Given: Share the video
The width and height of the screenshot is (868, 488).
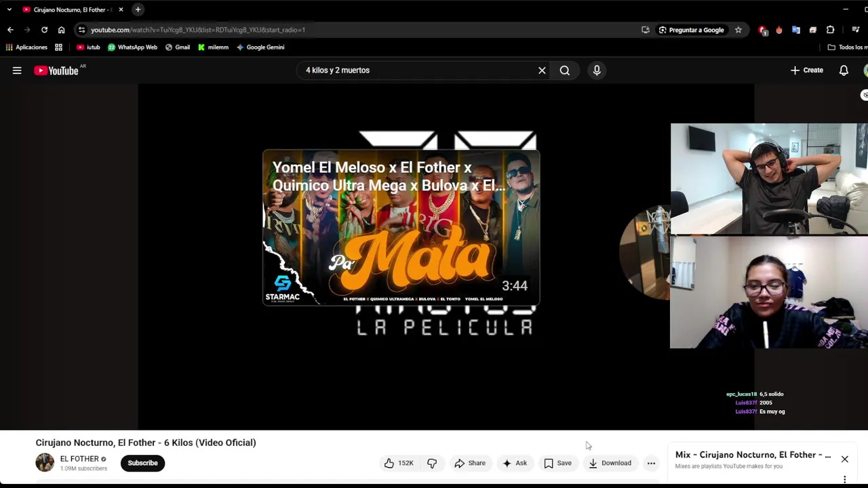Looking at the screenshot, I should [x=470, y=463].
